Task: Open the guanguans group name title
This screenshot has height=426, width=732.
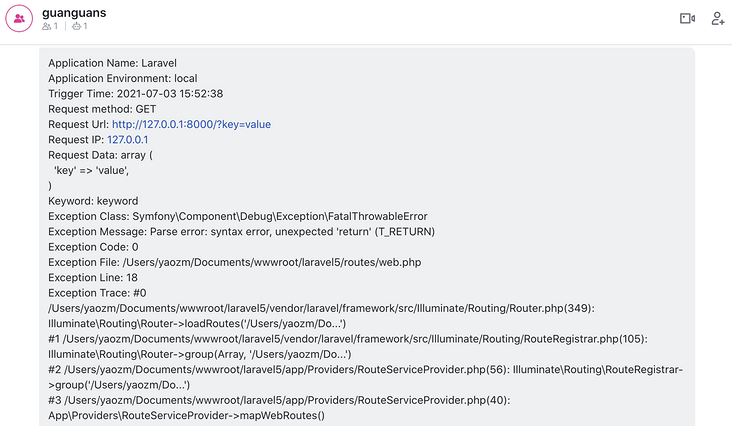Action: pyautogui.click(x=74, y=13)
